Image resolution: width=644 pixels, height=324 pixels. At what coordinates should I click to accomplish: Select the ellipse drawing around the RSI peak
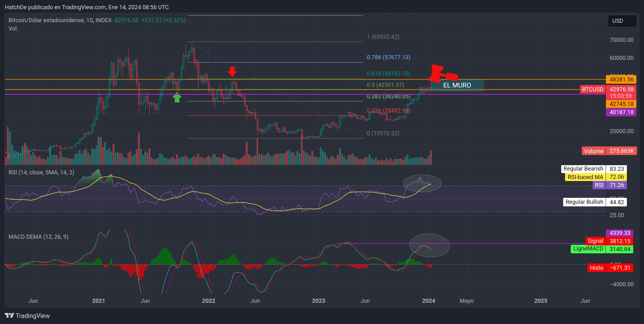tap(422, 183)
